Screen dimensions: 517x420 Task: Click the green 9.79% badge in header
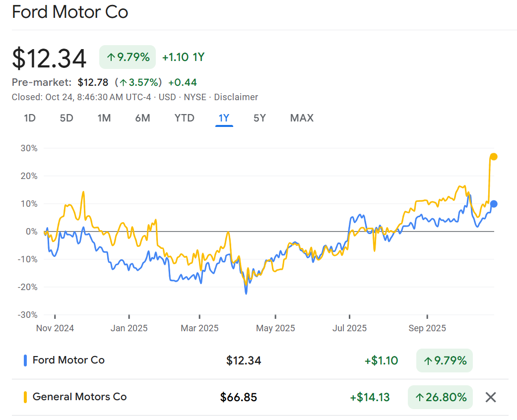pos(128,57)
